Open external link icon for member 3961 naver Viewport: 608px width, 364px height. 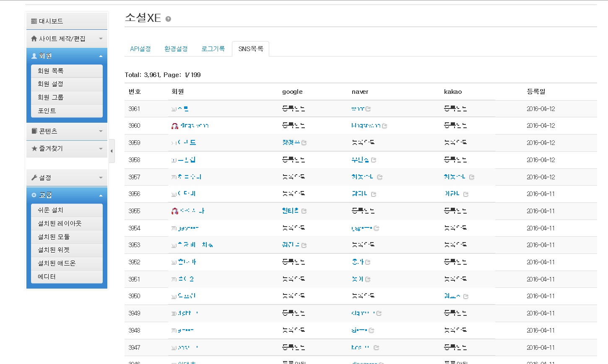click(368, 109)
